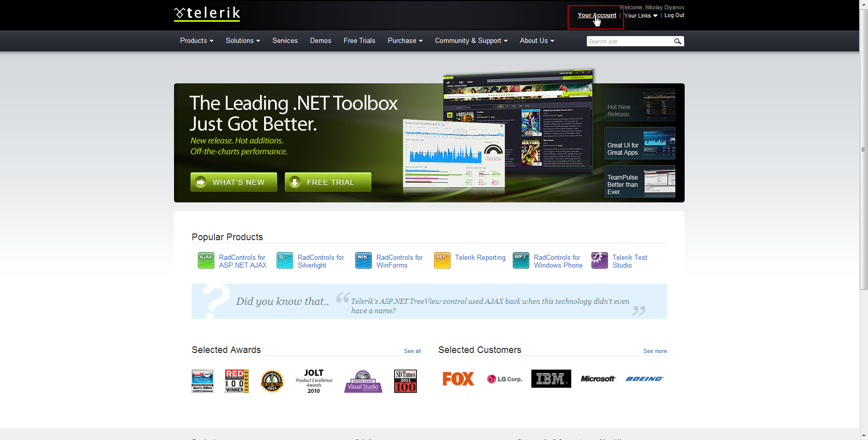
Task: Click the Telerik Test Studio icon
Action: point(600,260)
